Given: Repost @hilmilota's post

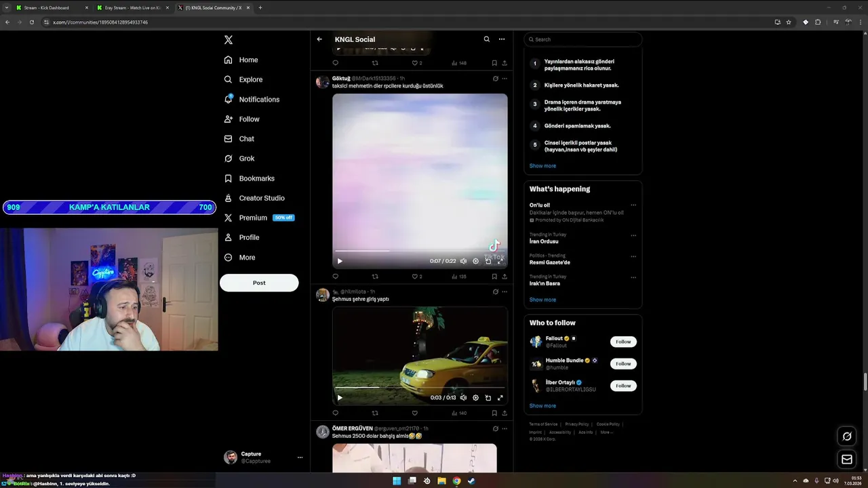Looking at the screenshot, I should tap(375, 413).
